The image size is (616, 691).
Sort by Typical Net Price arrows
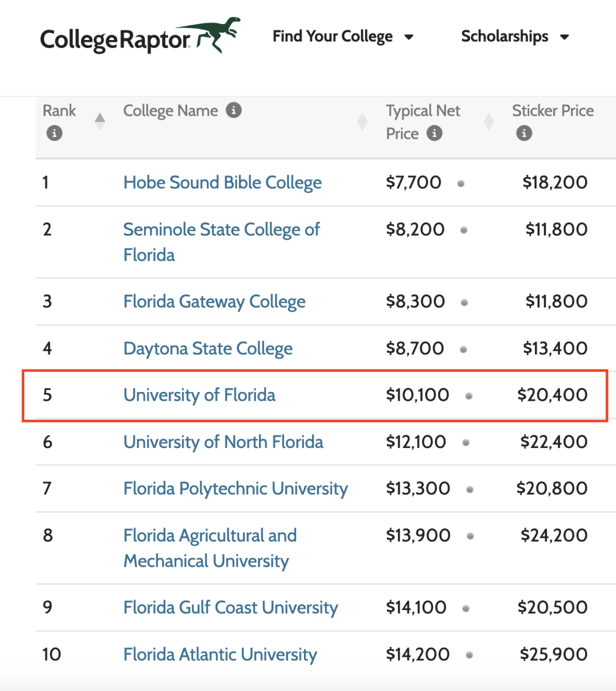pyautogui.click(x=489, y=122)
